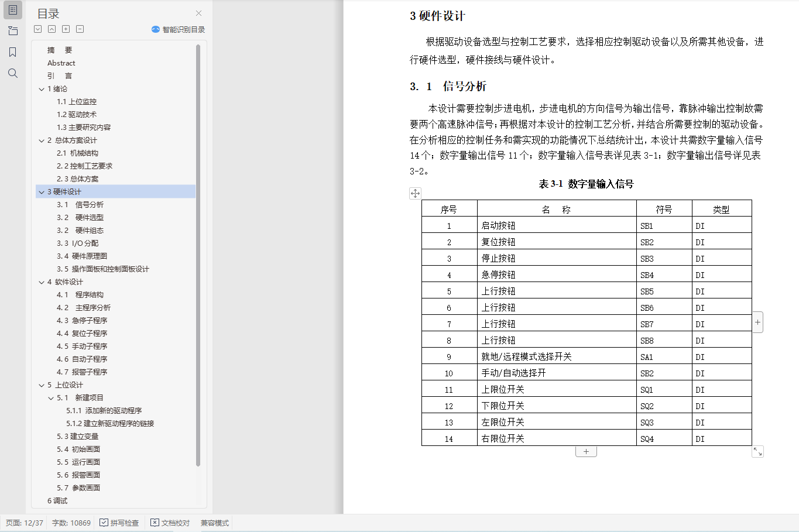Screen dimensions: 799x532
Task: Select 2.3 总体方案 in outline
Action: click(x=77, y=179)
